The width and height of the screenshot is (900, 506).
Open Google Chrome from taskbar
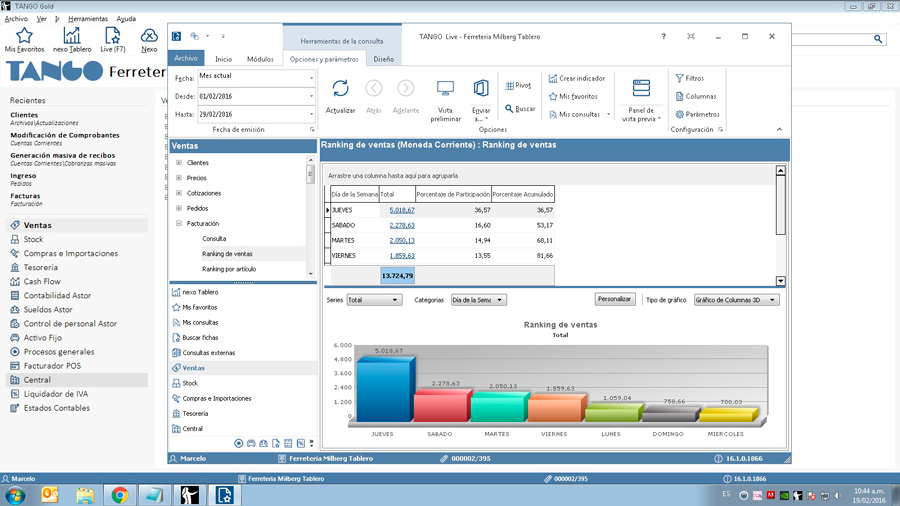(x=120, y=495)
